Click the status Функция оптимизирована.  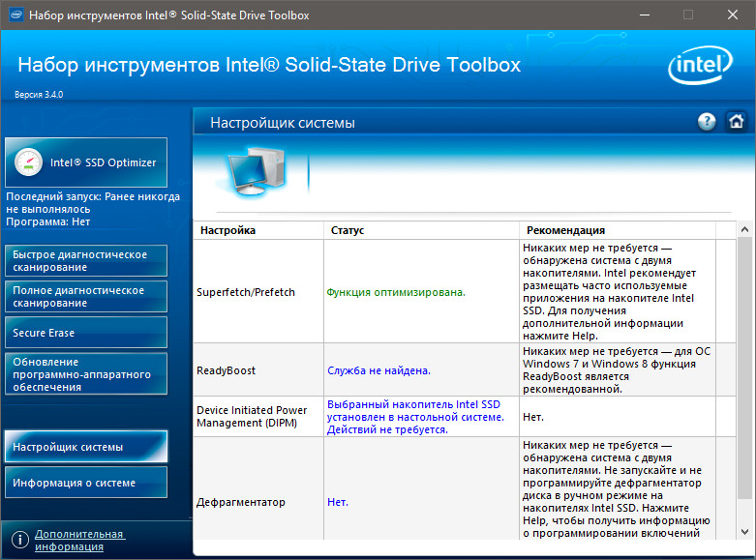coord(396,292)
